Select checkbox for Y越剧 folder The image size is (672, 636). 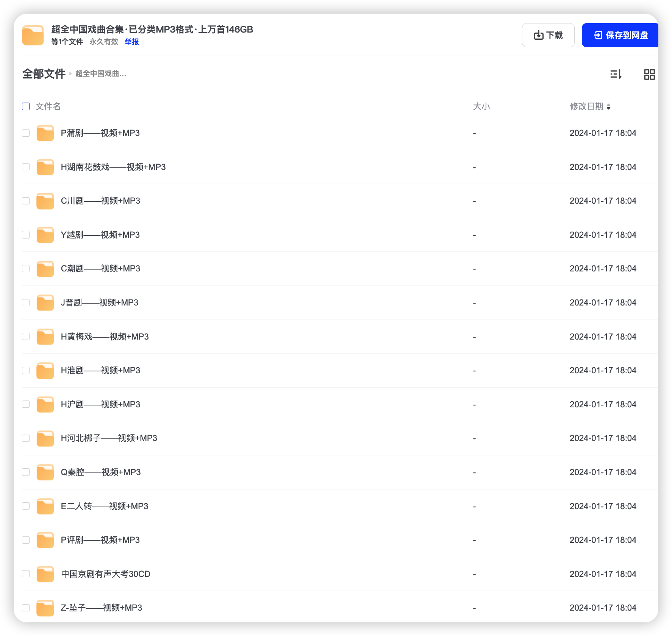pos(26,235)
